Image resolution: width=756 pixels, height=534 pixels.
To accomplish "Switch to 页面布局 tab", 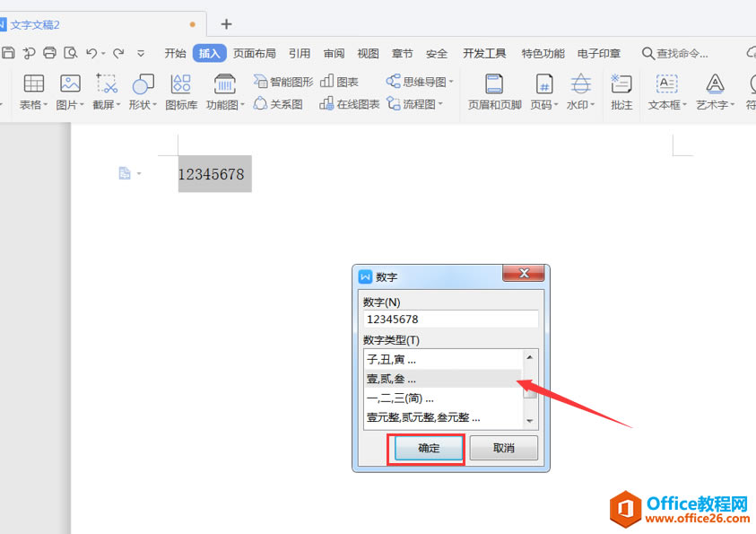I will 255,53.
